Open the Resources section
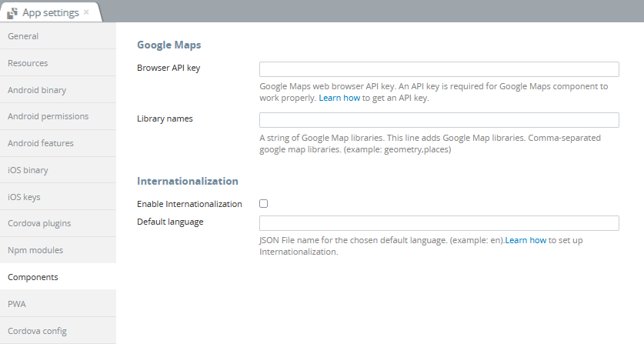 (58, 63)
